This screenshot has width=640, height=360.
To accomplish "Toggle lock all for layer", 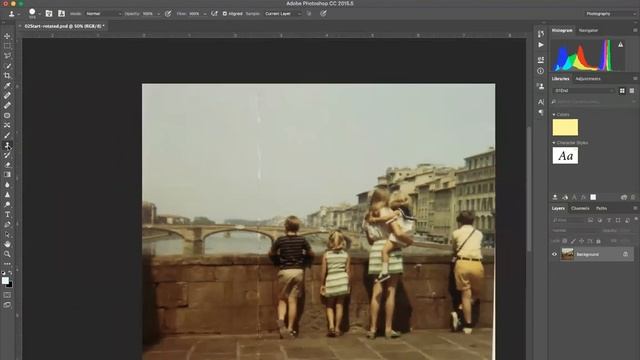I will pos(598,241).
